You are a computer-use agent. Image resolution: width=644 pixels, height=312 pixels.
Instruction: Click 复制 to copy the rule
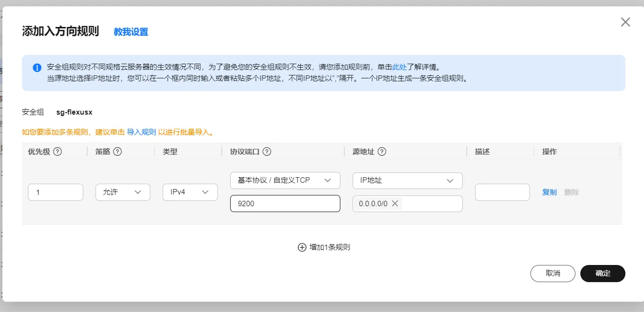(549, 192)
